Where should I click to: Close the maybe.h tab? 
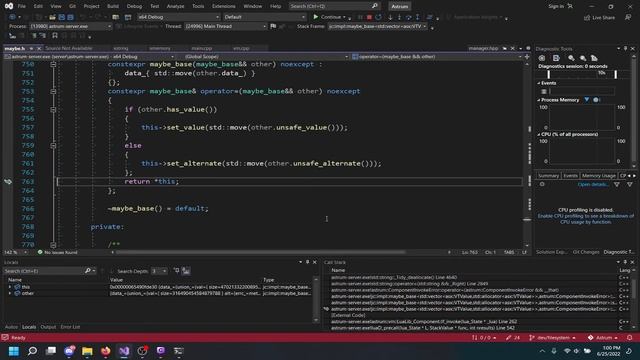(39, 48)
